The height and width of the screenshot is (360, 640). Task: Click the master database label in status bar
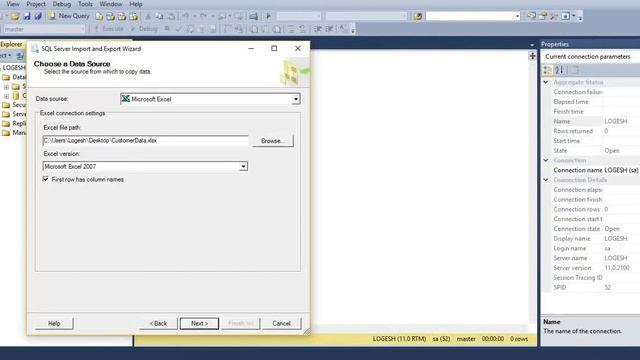(x=466, y=339)
